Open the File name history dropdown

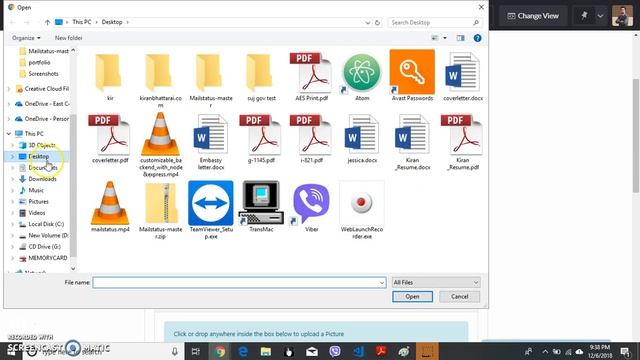pos(382,282)
